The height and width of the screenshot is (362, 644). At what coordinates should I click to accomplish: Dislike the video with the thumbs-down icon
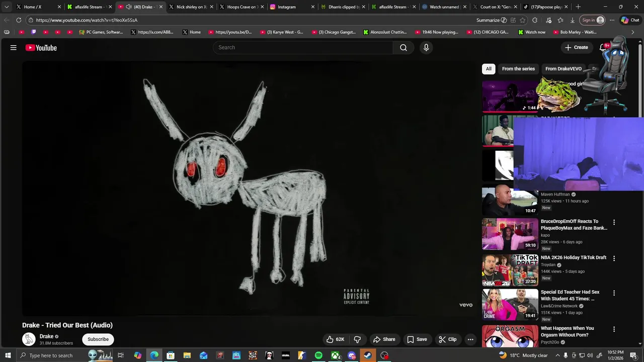point(357,339)
